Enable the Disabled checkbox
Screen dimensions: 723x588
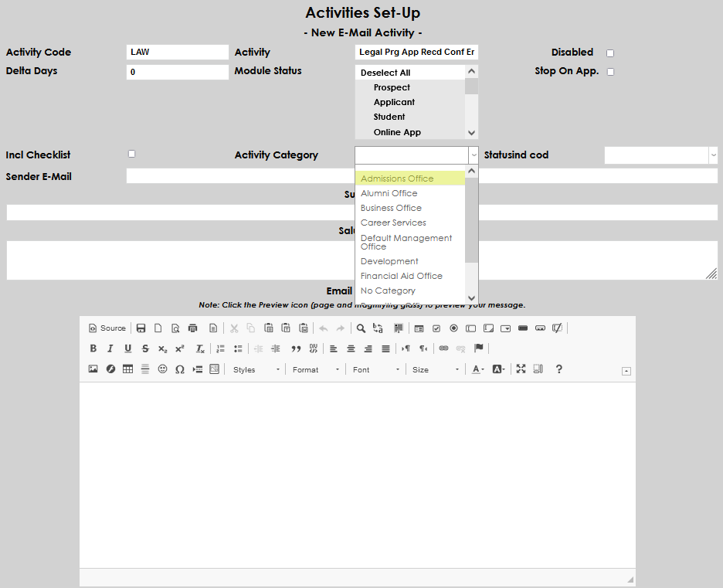[x=609, y=53]
